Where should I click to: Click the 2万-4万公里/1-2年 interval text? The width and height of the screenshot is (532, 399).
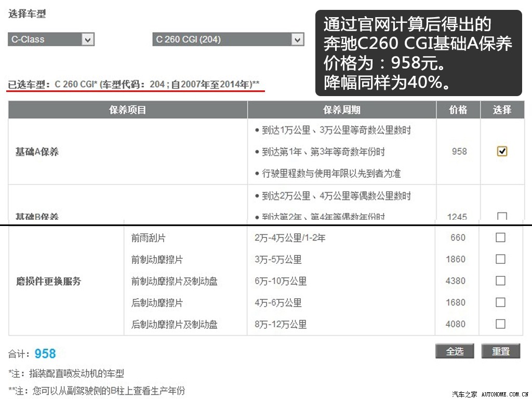click(x=290, y=238)
